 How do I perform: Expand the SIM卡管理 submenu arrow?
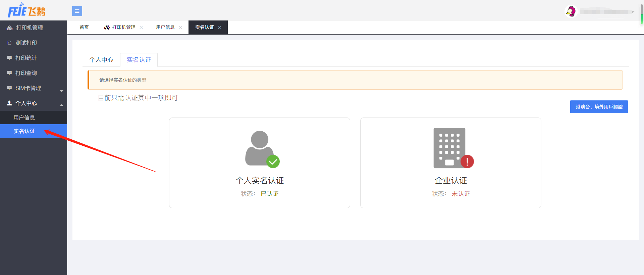click(x=61, y=91)
